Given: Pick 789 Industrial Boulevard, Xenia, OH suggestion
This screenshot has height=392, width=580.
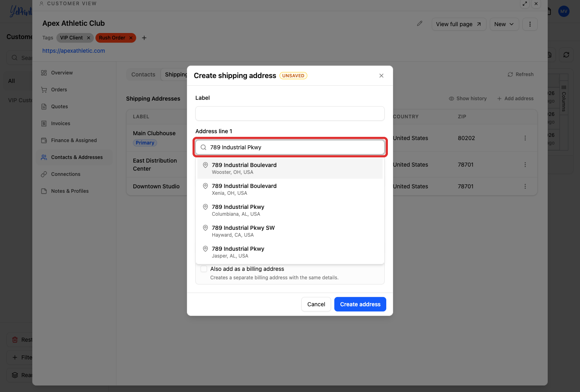Looking at the screenshot, I should coord(290,189).
